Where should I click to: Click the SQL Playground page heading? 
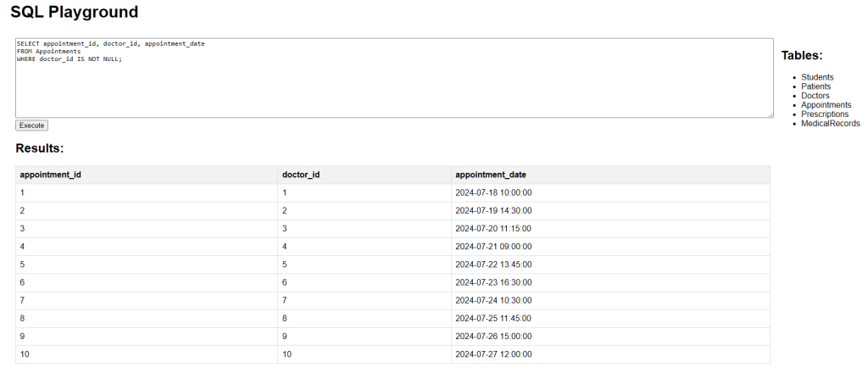coord(75,12)
